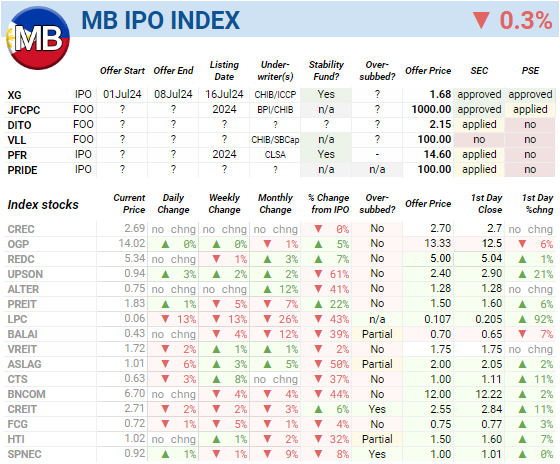Click the "0.3%" index change value
This screenshot has width=560, height=464.
coord(526,20)
